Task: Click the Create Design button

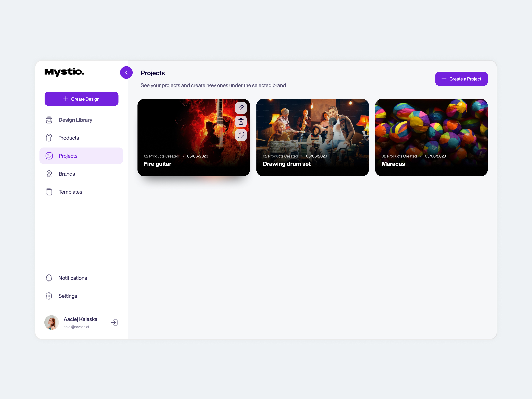Action: tap(81, 99)
